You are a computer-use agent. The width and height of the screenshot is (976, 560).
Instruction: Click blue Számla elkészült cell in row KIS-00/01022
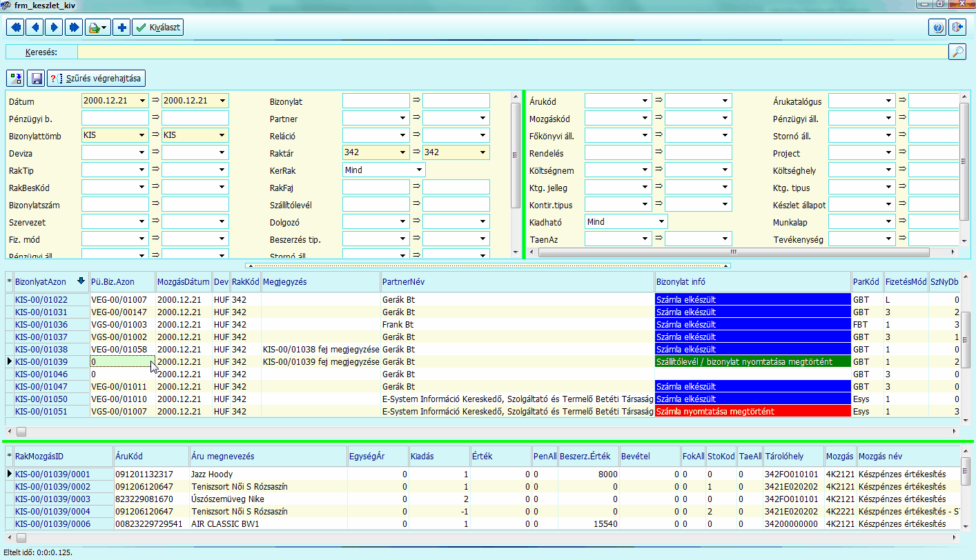click(753, 299)
